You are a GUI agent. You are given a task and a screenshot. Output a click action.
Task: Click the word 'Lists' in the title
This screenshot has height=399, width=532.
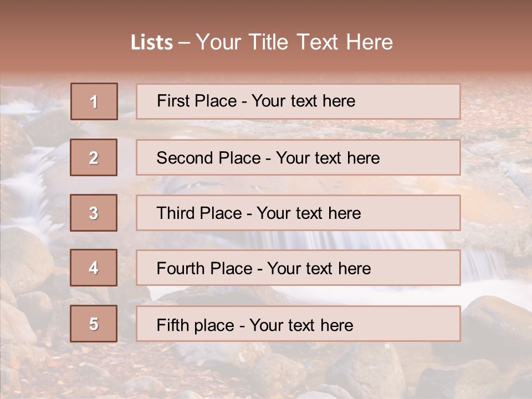[152, 43]
